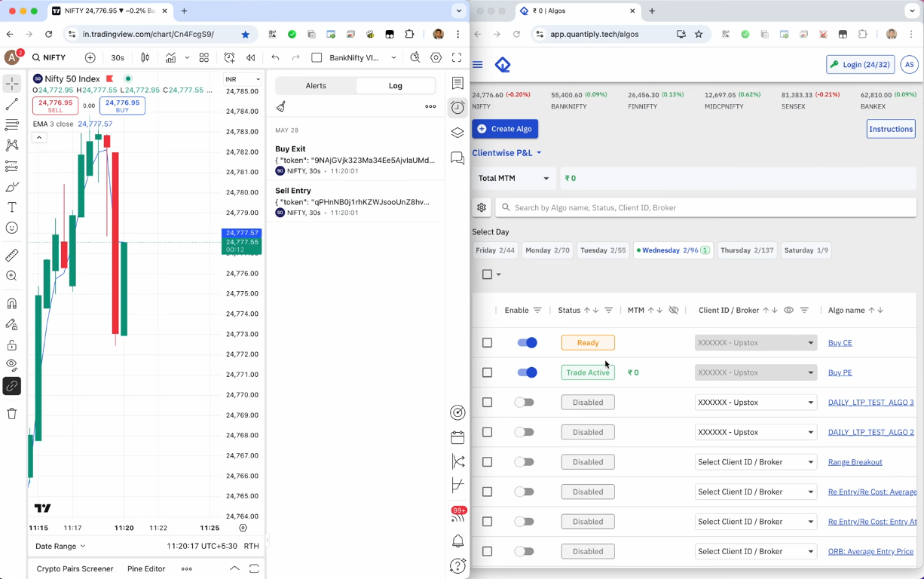Check the DAILY_LTP_TEST_ALGO 2 row checkbox
The height and width of the screenshot is (579, 924).
(x=487, y=432)
